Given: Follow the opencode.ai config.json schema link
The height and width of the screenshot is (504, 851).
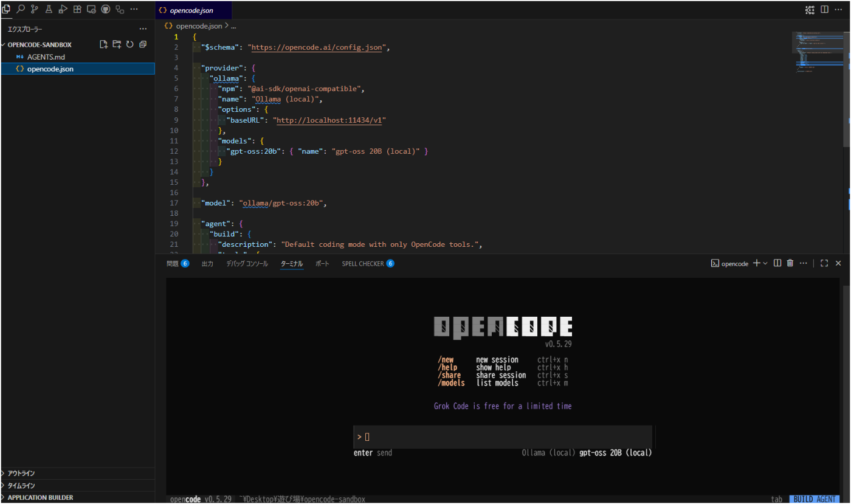Looking at the screenshot, I should tap(317, 47).
